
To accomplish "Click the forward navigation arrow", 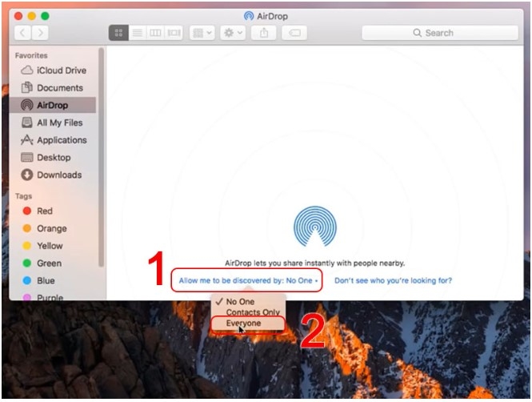I will [x=40, y=33].
